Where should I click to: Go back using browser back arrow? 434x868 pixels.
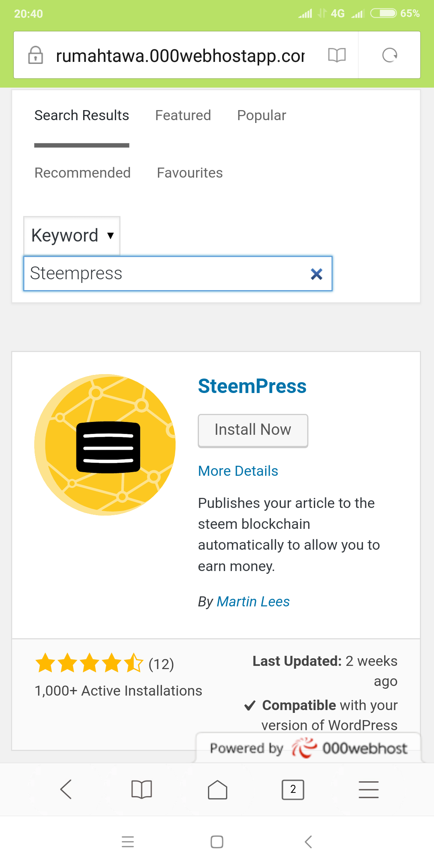coord(66,790)
